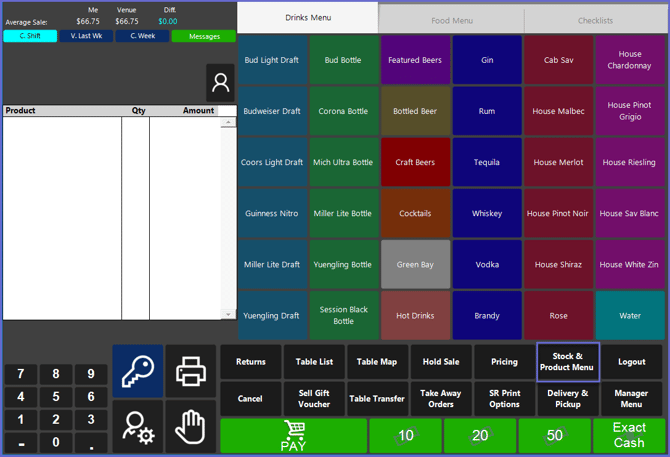
Task: Toggle the V. Last Wk comparison button
Action: 86,36
